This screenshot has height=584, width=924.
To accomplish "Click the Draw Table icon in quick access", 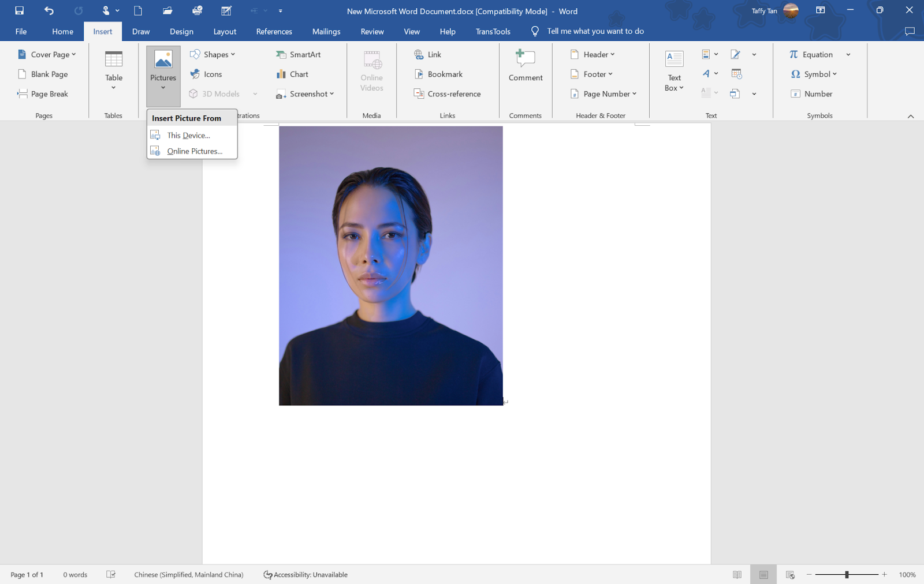I will 226,10.
